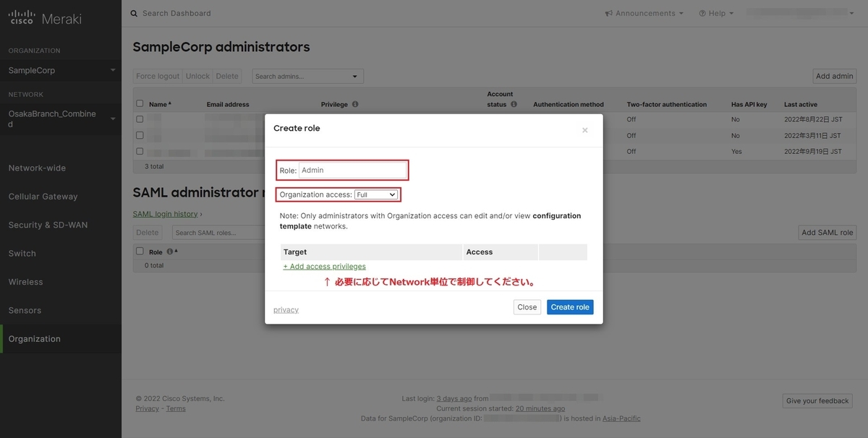Click the Add admin button
868x438 pixels.
tap(835, 76)
